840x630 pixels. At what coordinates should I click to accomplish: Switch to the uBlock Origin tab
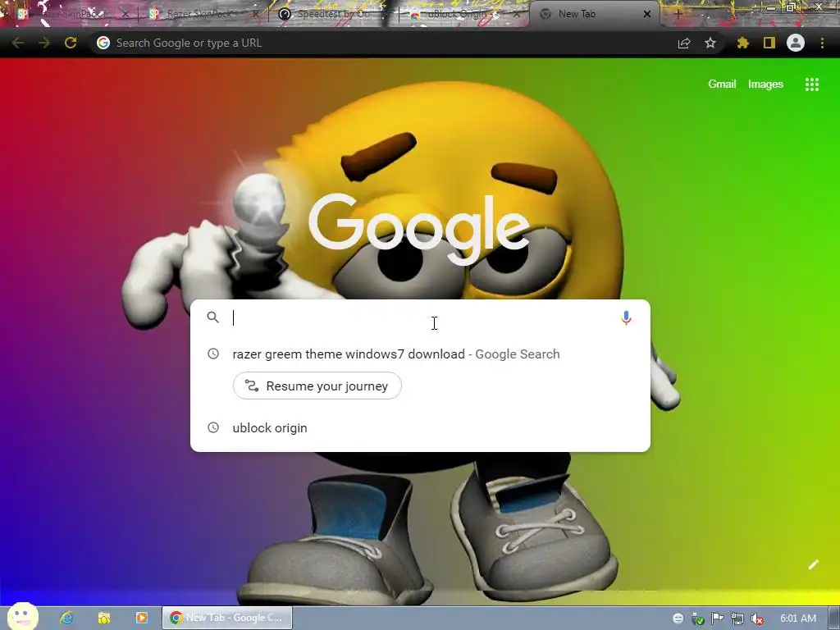(463, 14)
